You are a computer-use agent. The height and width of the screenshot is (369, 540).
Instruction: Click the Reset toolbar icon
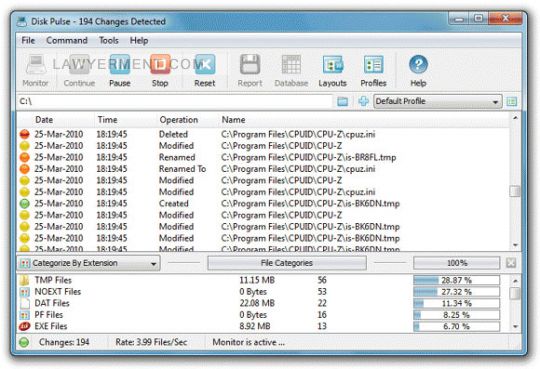(205, 64)
